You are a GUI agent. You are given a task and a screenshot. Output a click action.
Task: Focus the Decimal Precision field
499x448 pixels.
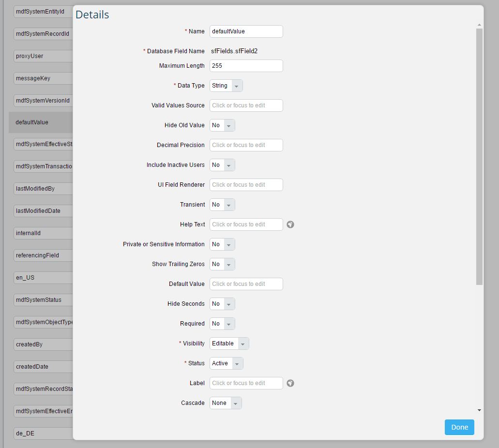(246, 145)
